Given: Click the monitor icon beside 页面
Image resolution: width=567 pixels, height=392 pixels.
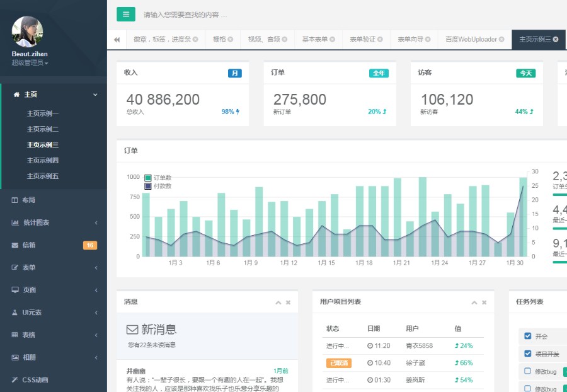Looking at the screenshot, I should 15,290.
